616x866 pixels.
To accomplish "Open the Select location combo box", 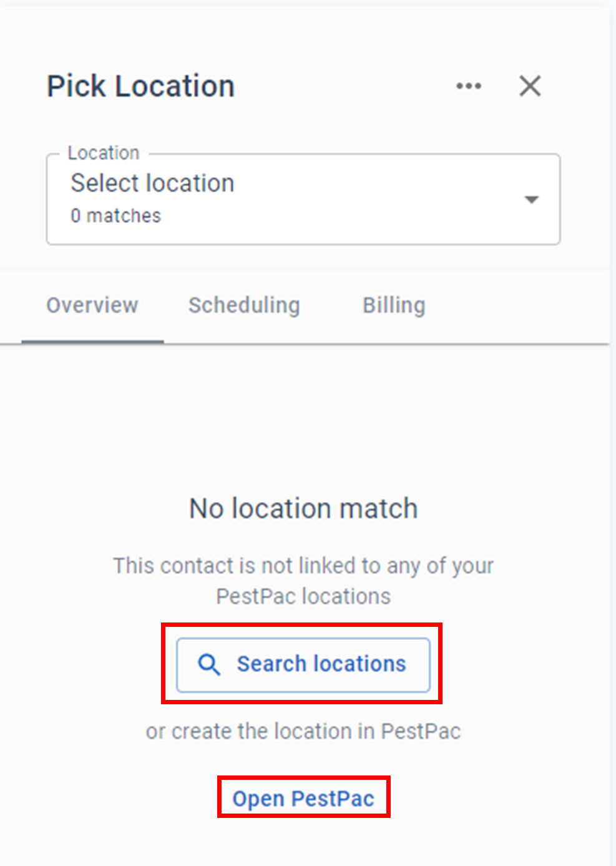I will pos(303,199).
